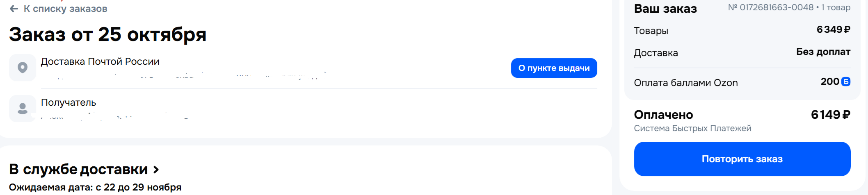Open the 'К списку заказов' link
Screen dimensions: 868x195
tap(65, 9)
